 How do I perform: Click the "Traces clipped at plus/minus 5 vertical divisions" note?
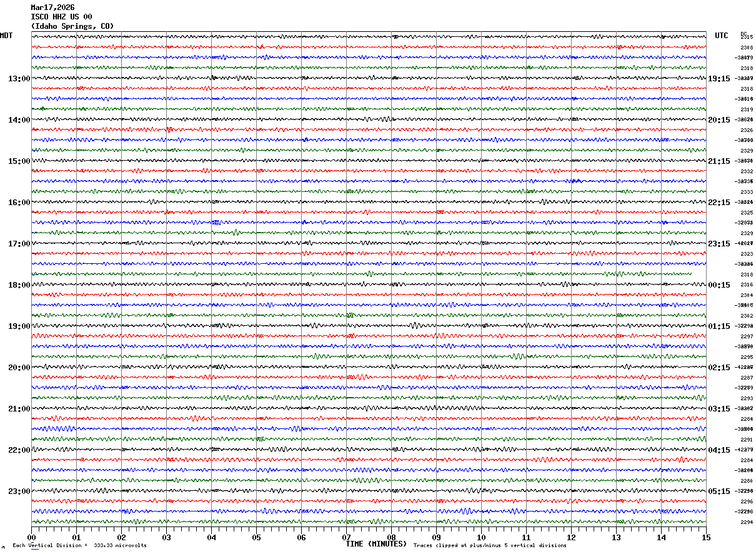[x=490, y=545]
